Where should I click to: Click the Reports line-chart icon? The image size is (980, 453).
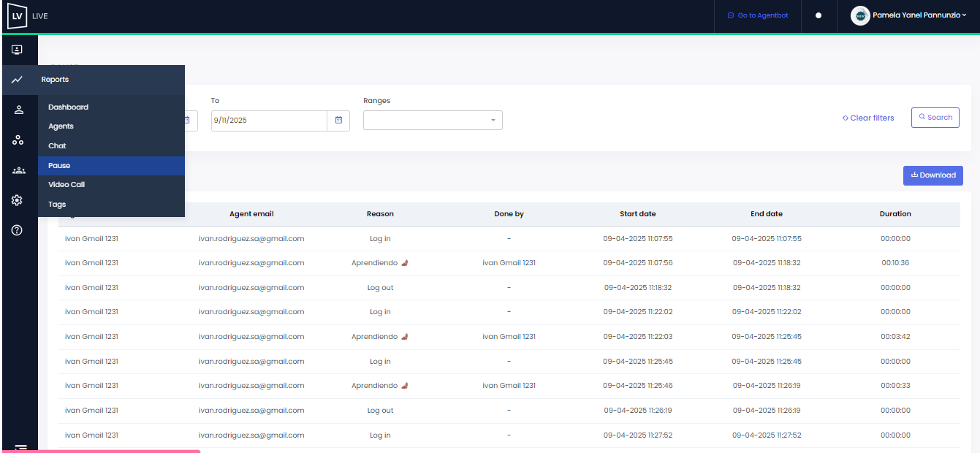point(18,80)
